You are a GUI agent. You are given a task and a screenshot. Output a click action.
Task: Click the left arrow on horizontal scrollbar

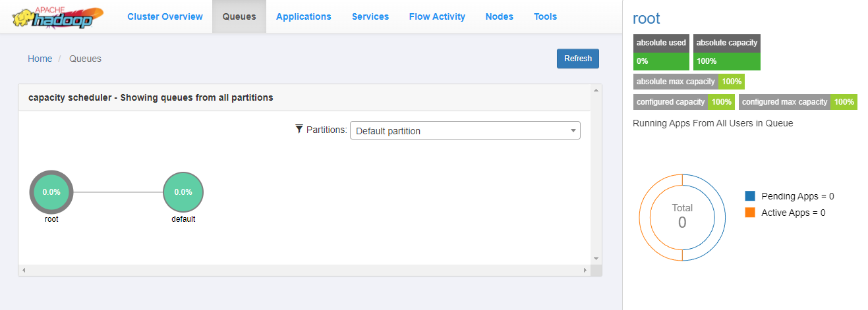click(x=24, y=270)
